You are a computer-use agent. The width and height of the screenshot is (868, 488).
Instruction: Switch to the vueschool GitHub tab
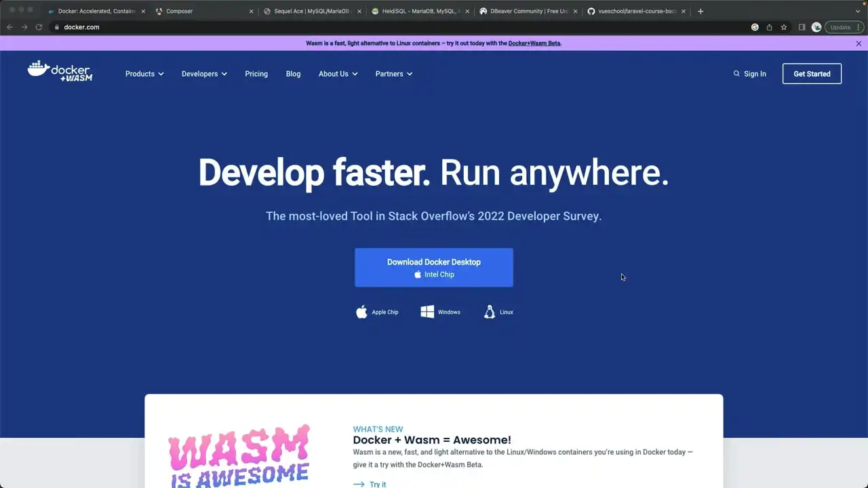point(636,12)
